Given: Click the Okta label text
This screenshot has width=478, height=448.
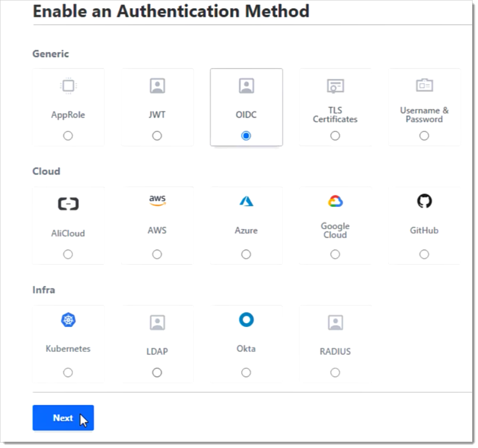Looking at the screenshot, I should click(x=246, y=349).
